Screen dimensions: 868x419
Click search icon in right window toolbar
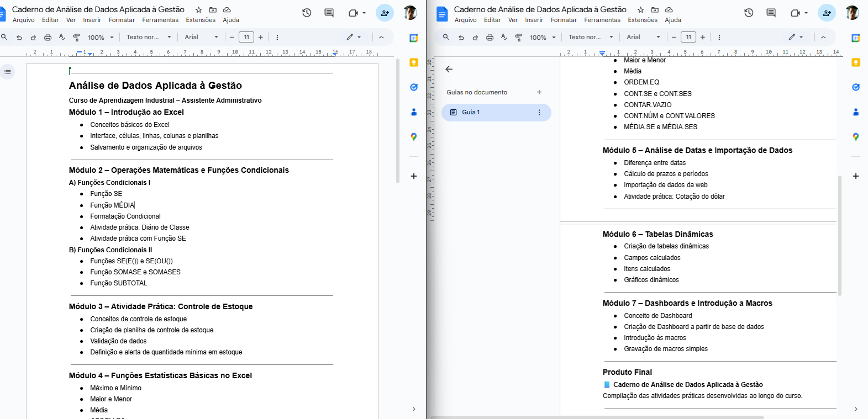click(x=446, y=37)
